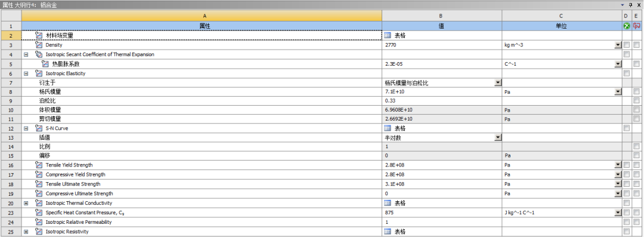Collapse the Isotropic Elasticity group
644x237 pixels.
[26, 73]
